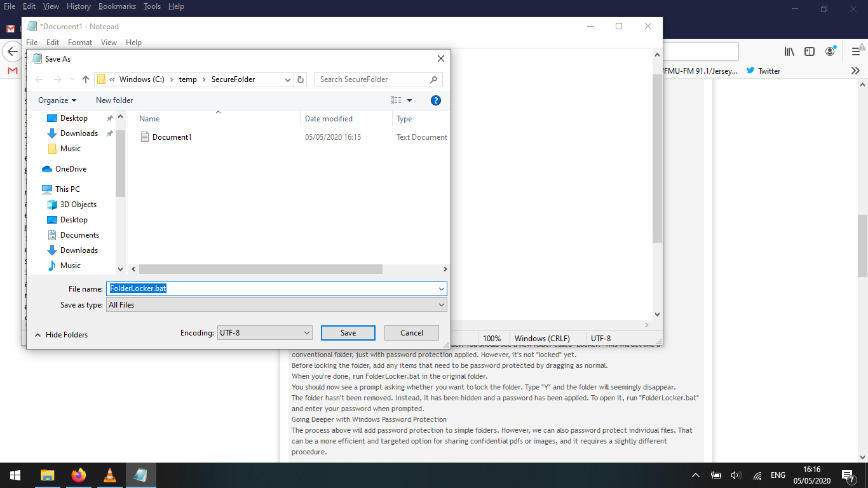The width and height of the screenshot is (868, 488).
Task: Open Firefox hamburger menu
Action: 855,51
